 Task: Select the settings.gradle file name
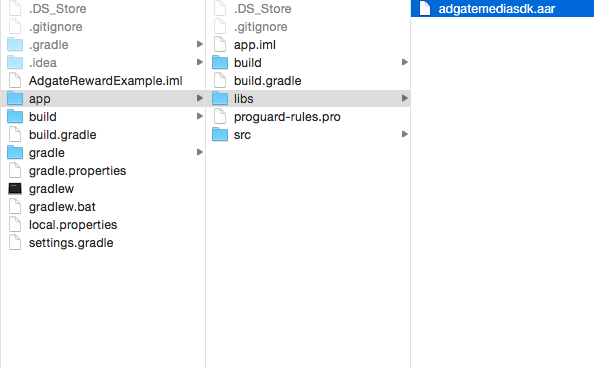coord(71,243)
